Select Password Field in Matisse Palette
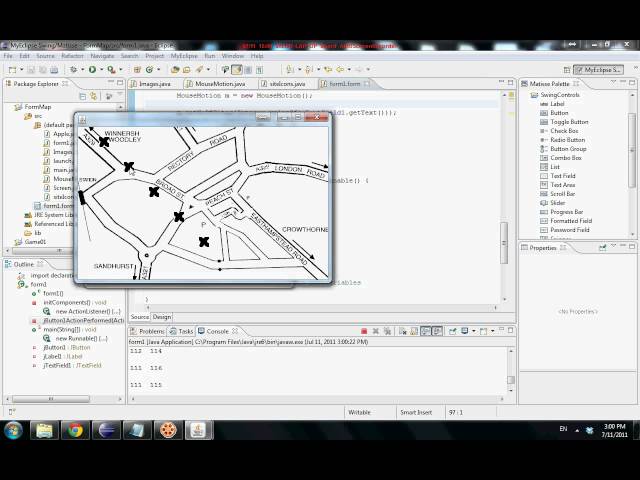640x480 pixels. point(564,230)
